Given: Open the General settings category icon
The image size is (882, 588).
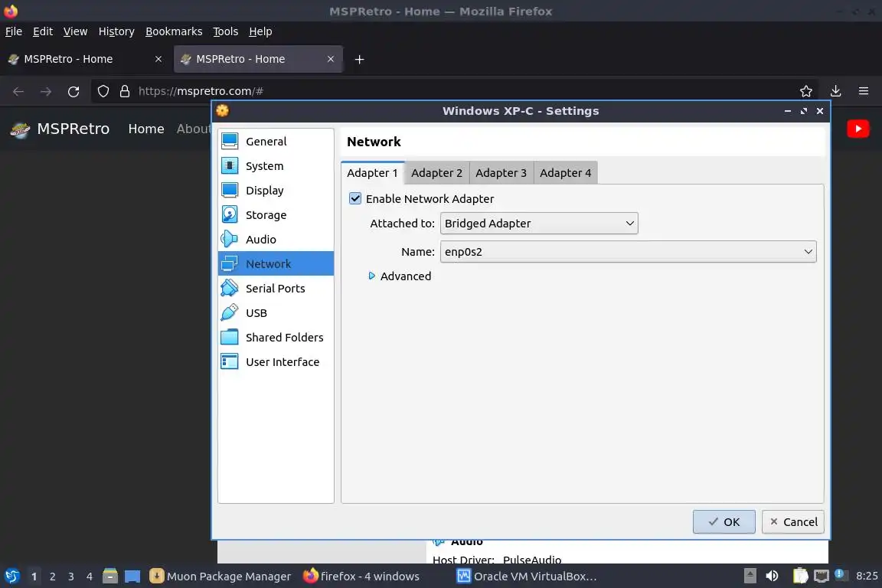Looking at the screenshot, I should (x=230, y=141).
